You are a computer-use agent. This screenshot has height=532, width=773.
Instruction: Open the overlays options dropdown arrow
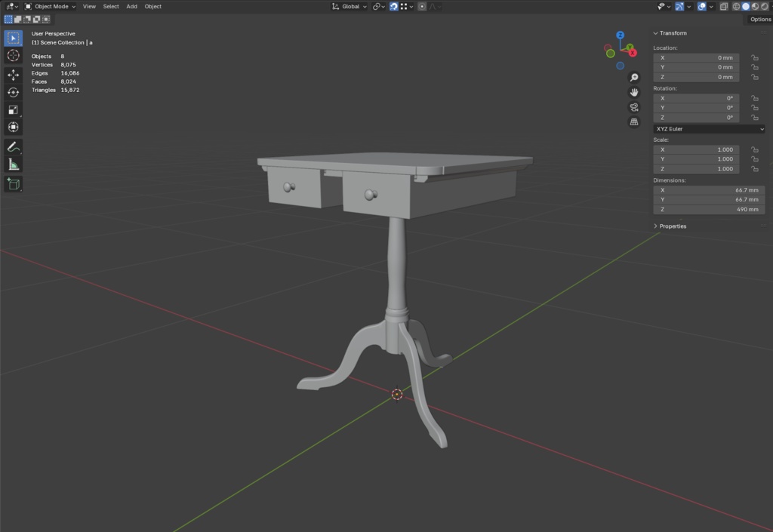pos(711,6)
